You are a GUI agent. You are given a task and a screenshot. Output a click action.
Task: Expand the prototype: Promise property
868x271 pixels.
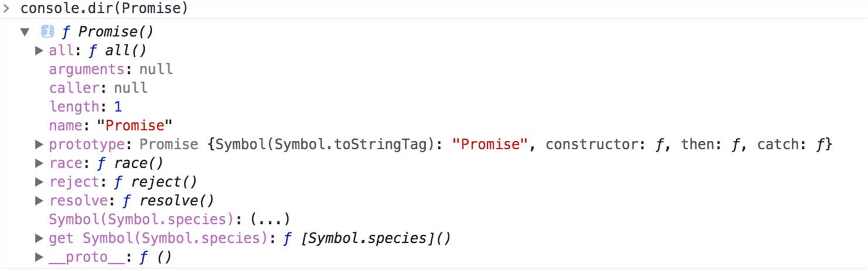click(39, 144)
